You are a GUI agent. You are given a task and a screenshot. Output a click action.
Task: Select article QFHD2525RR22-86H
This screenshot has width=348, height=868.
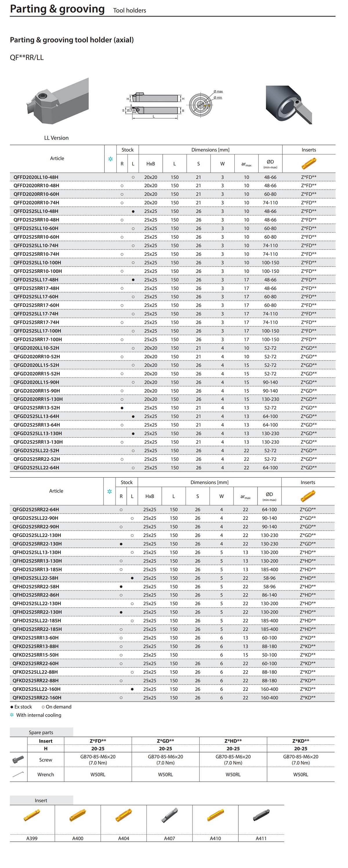(x=35, y=595)
